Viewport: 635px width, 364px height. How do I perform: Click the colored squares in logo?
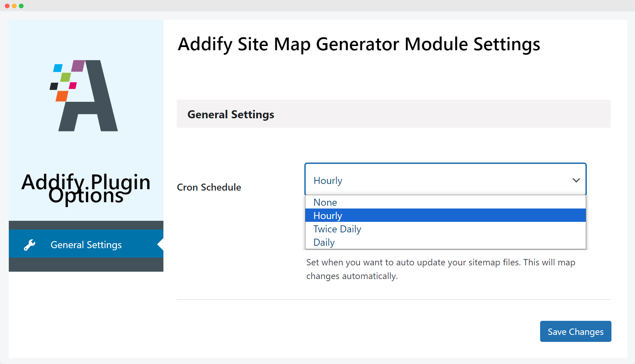(x=67, y=81)
